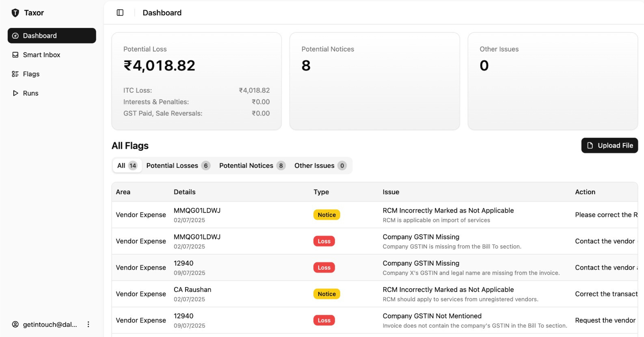Open Smart Inbox from the sidebar
This screenshot has width=644, height=337.
tap(41, 55)
